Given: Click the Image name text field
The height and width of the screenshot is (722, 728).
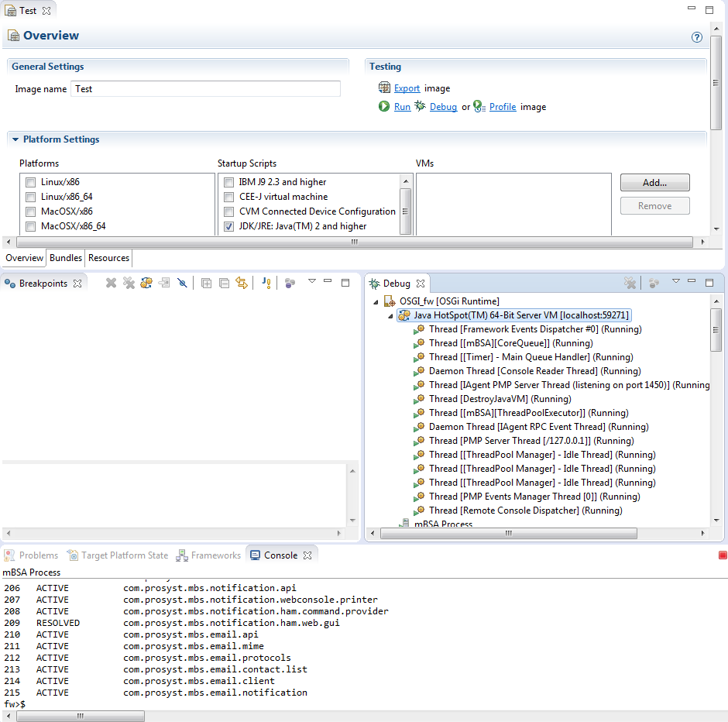Looking at the screenshot, I should point(205,89).
